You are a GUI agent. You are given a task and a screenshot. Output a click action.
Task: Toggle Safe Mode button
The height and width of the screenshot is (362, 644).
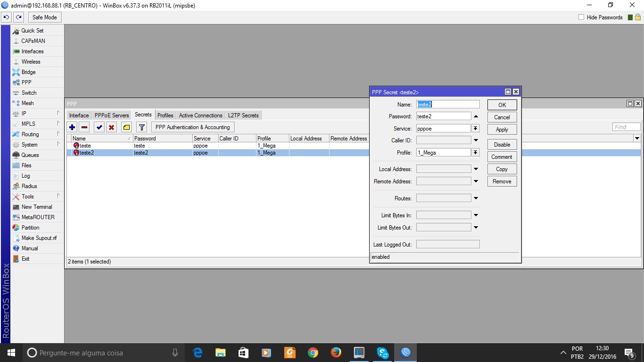[45, 17]
